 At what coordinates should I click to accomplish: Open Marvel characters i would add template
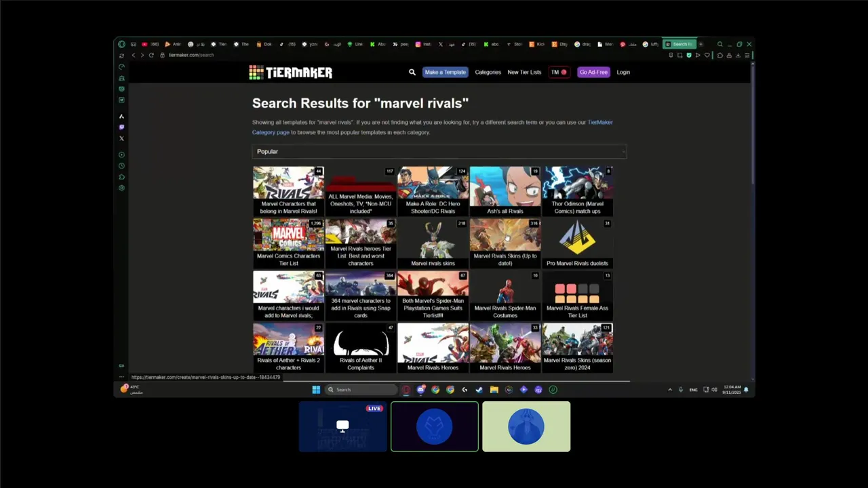tap(288, 296)
